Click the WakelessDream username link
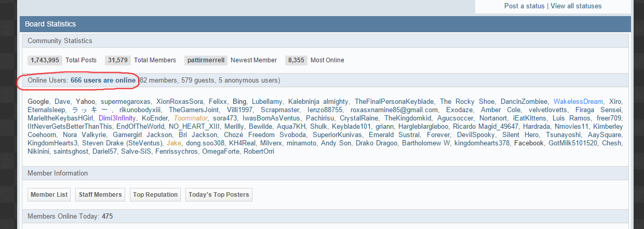Image resolution: width=644 pixels, height=229 pixels. pos(578,102)
